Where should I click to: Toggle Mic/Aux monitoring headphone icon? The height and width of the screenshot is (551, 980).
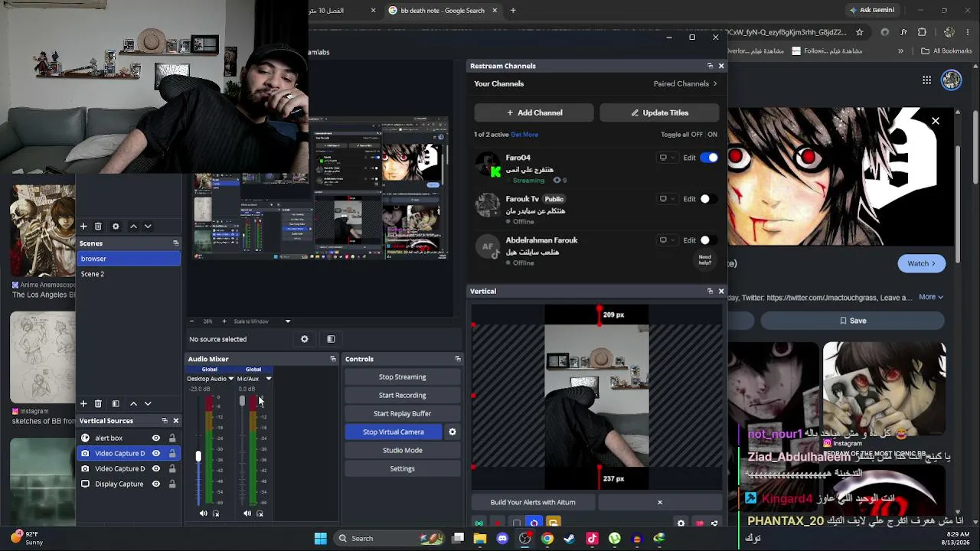tap(260, 514)
